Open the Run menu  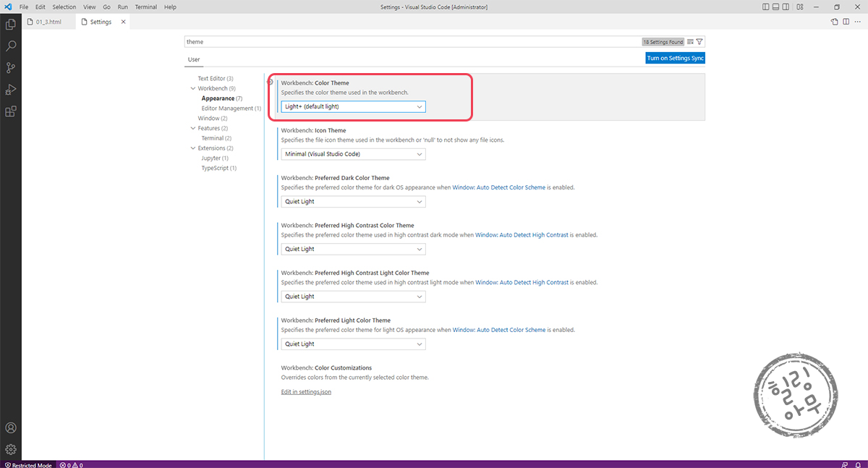(x=123, y=7)
